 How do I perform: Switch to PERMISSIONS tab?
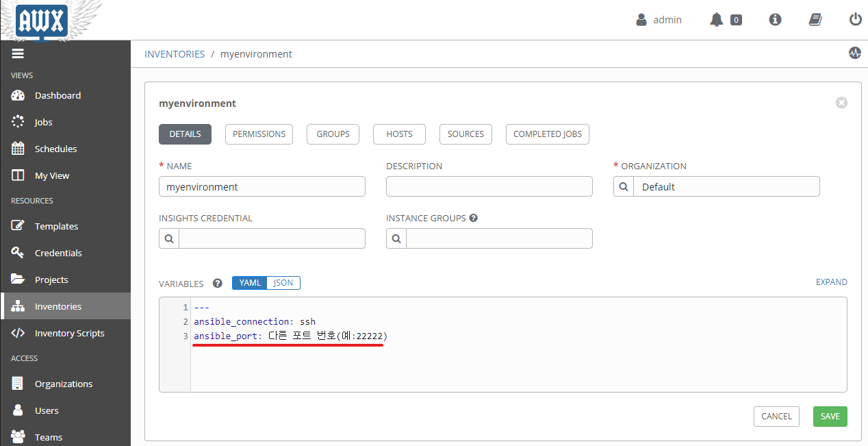[x=259, y=134]
